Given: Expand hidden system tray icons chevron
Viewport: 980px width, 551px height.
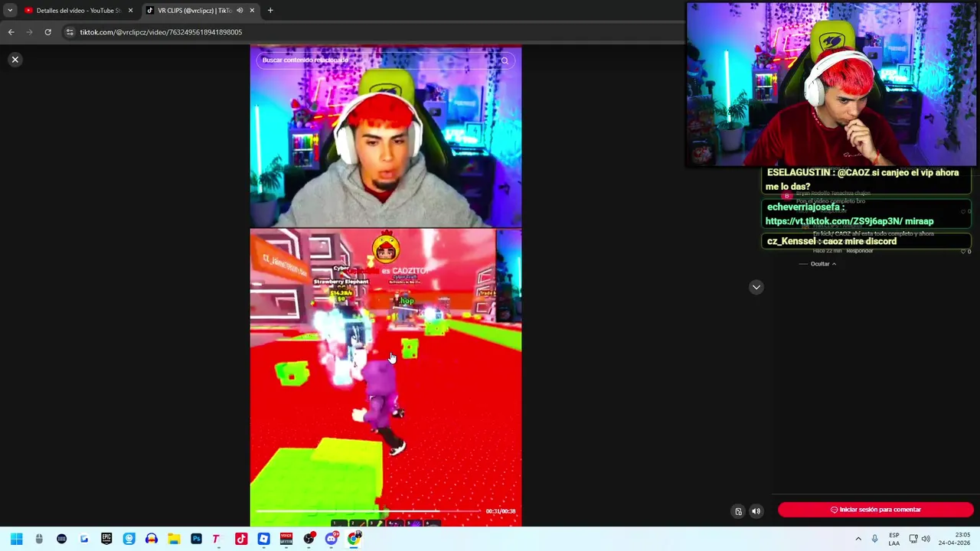Looking at the screenshot, I should coord(857,539).
